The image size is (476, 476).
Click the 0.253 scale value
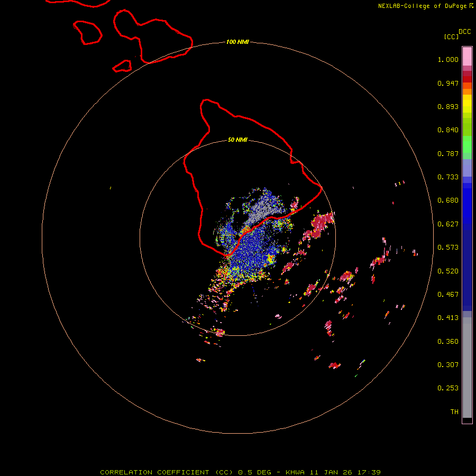point(448,388)
